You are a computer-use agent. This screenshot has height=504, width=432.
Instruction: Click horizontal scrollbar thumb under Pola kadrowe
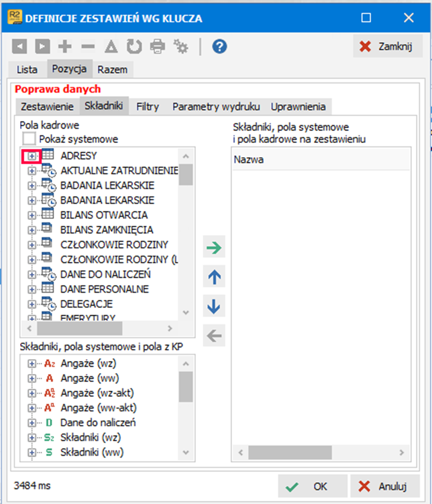pyautogui.click(x=80, y=328)
